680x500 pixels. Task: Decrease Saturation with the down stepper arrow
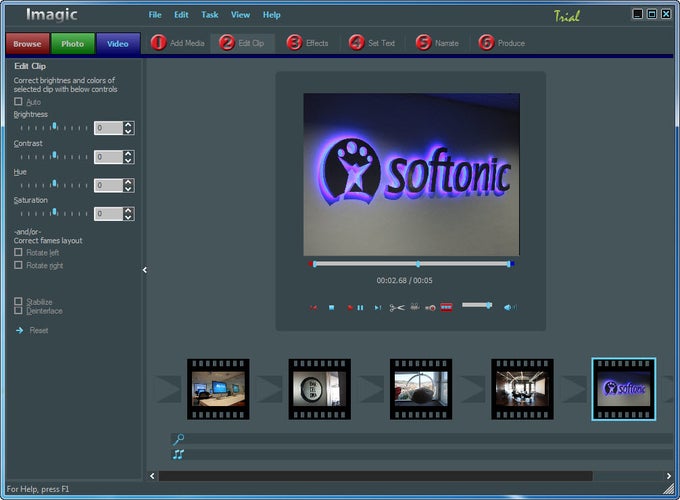coord(128,217)
